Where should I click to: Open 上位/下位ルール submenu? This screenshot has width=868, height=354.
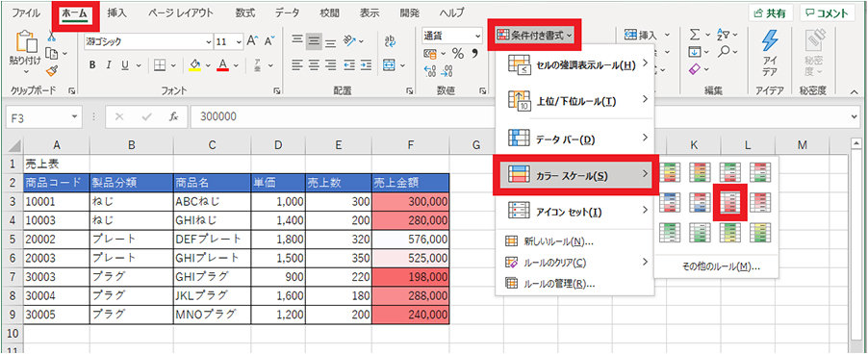click(x=575, y=101)
